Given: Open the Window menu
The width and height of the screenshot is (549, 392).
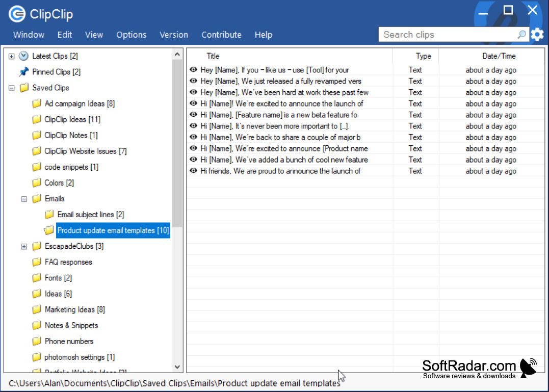Looking at the screenshot, I should pyautogui.click(x=29, y=35).
